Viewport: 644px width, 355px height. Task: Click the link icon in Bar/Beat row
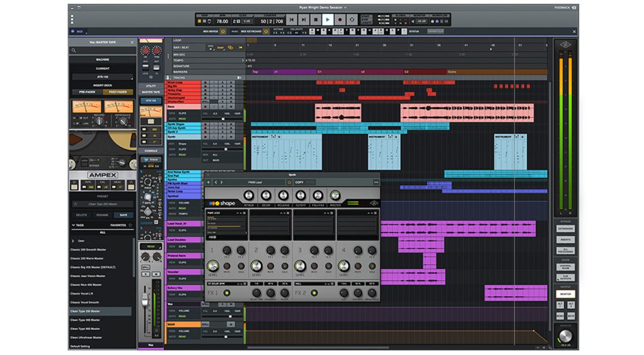230,47
